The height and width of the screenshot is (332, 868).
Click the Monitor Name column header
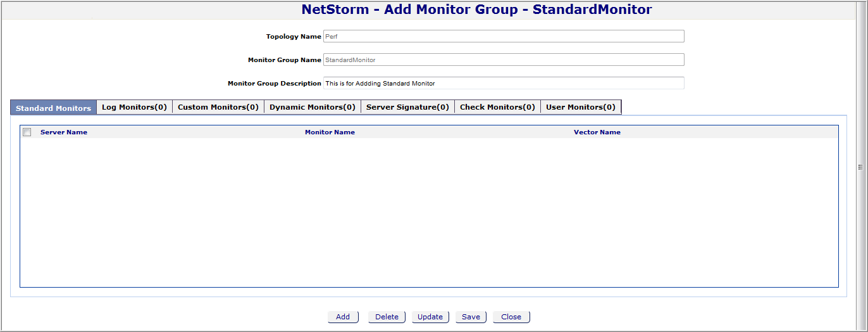point(330,132)
